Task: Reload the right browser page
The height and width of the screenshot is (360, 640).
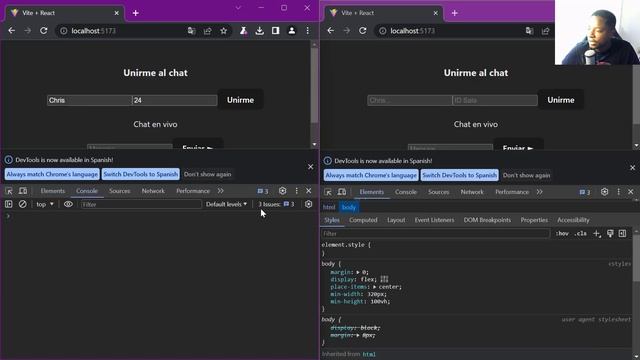Action: pos(362,31)
